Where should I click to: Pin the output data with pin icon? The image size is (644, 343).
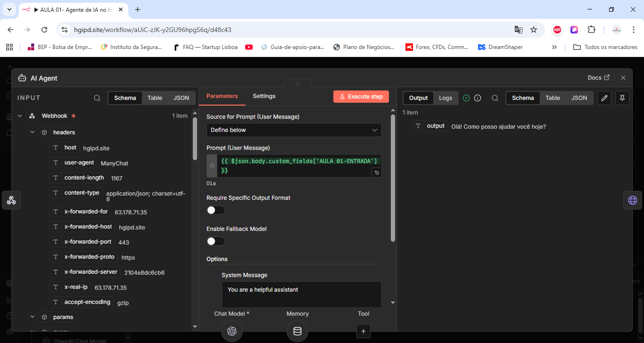point(622,98)
